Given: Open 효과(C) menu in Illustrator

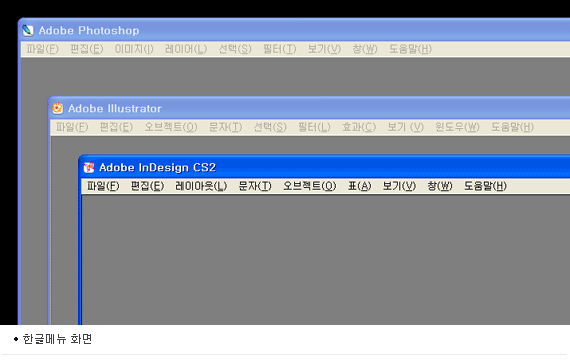Looking at the screenshot, I should 359,127.
